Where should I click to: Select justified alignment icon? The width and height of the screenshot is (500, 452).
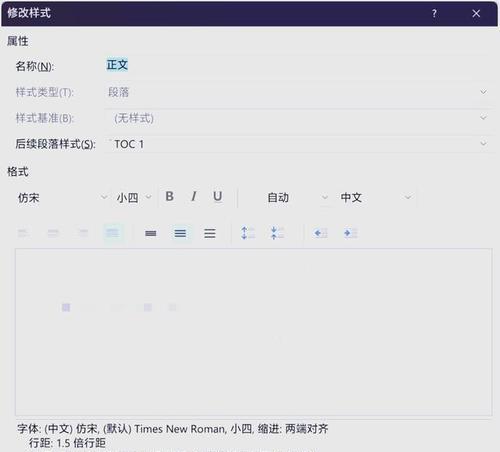click(113, 233)
